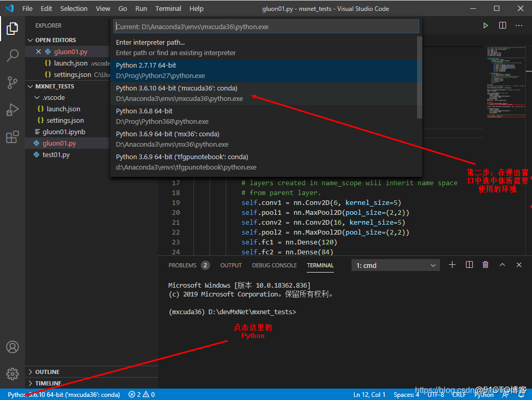This screenshot has width=532, height=400.
Task: Close gluon01.py in Open Editors
Action: click(x=38, y=51)
